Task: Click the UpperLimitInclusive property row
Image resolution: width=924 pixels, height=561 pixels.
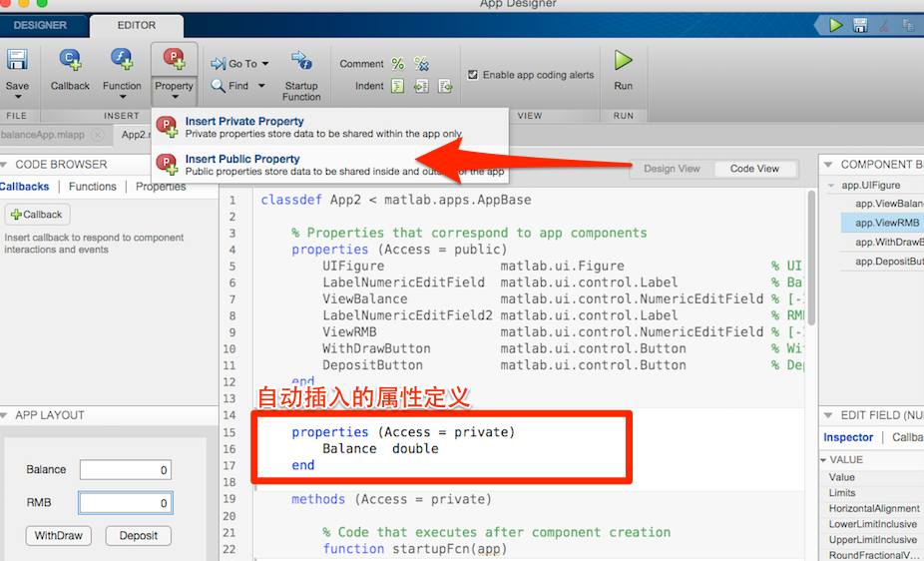Action: [871, 540]
